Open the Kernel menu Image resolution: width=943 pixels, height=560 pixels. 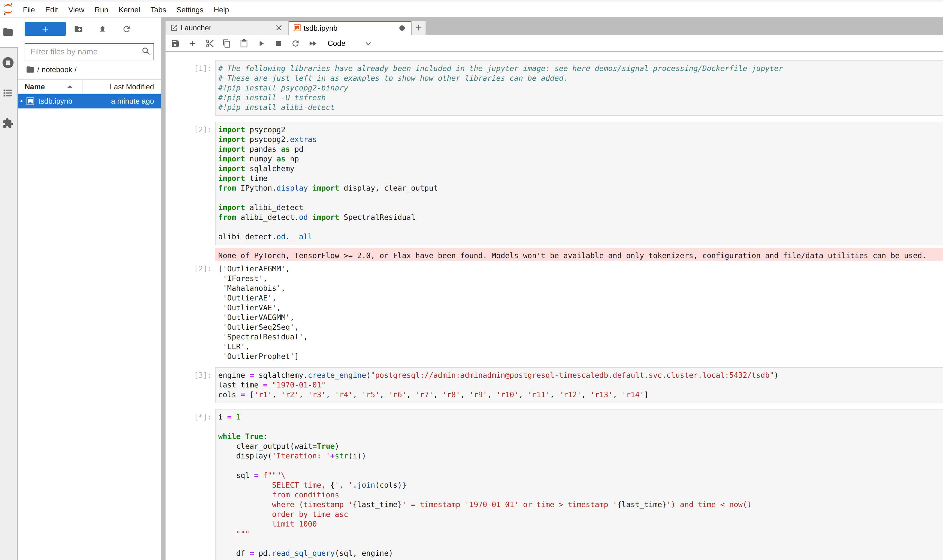point(129,10)
